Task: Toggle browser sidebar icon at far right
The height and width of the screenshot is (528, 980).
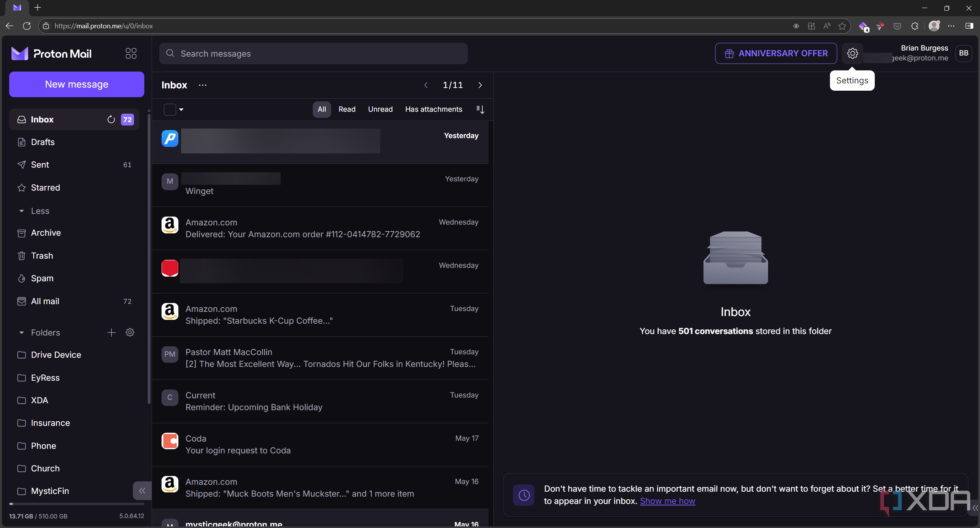Action: pos(969,26)
